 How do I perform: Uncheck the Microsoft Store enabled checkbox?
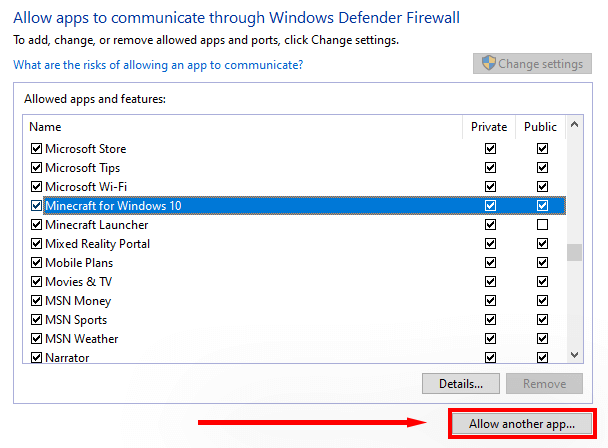pos(37,149)
